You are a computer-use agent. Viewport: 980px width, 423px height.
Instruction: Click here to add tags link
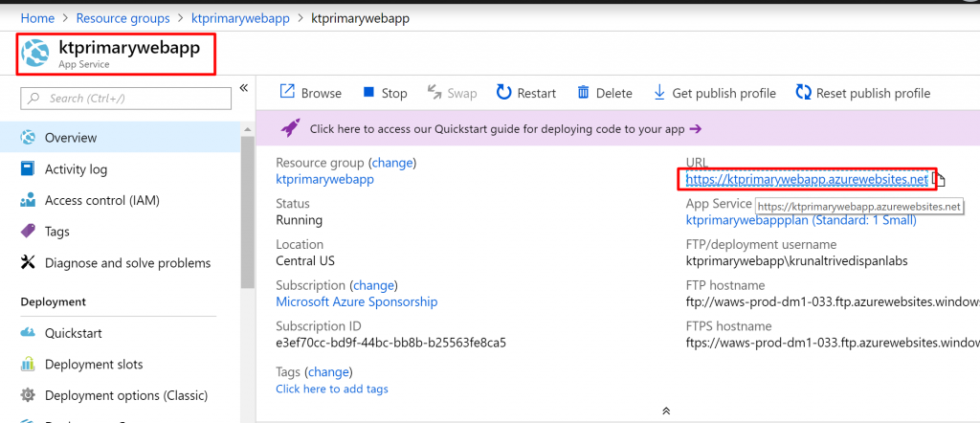pos(332,389)
